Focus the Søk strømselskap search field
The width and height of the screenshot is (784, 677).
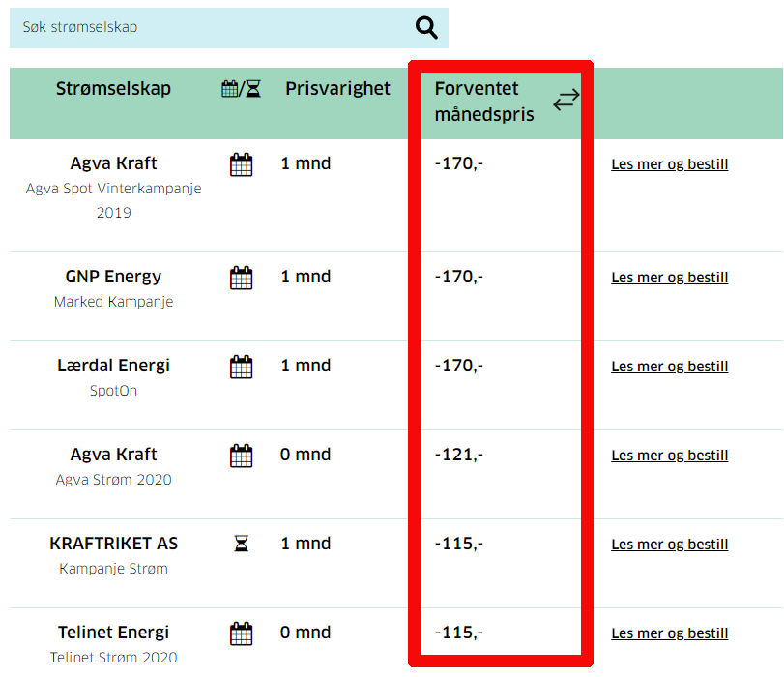[229, 27]
